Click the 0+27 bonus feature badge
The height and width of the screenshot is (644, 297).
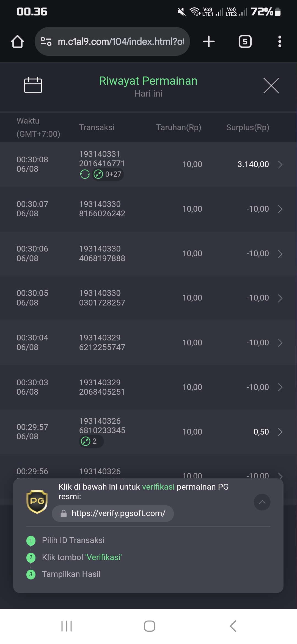click(x=108, y=174)
